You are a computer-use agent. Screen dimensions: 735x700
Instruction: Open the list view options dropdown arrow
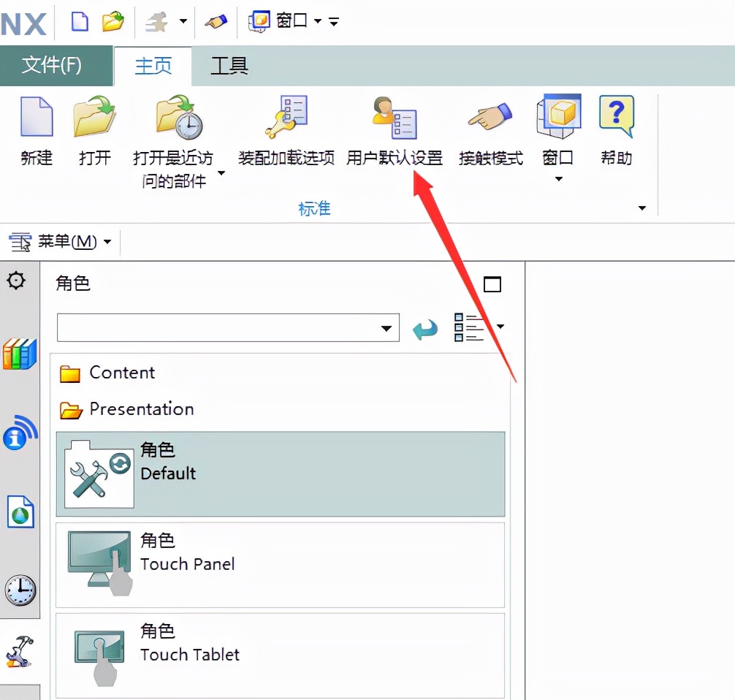point(500,327)
